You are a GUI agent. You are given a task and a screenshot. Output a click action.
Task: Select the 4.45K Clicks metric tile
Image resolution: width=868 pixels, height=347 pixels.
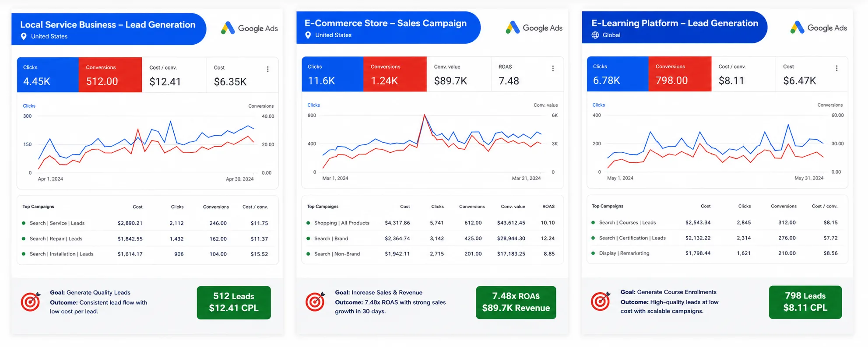[48, 75]
